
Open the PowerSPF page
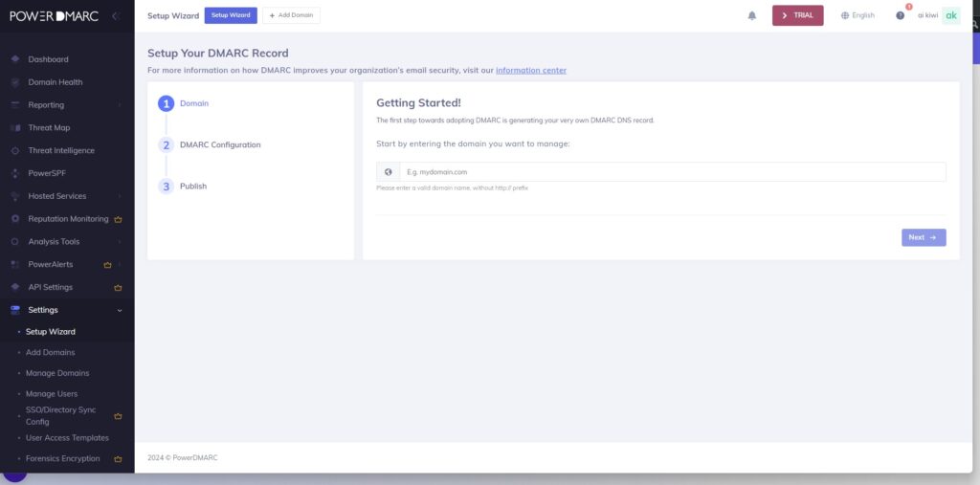click(x=47, y=173)
